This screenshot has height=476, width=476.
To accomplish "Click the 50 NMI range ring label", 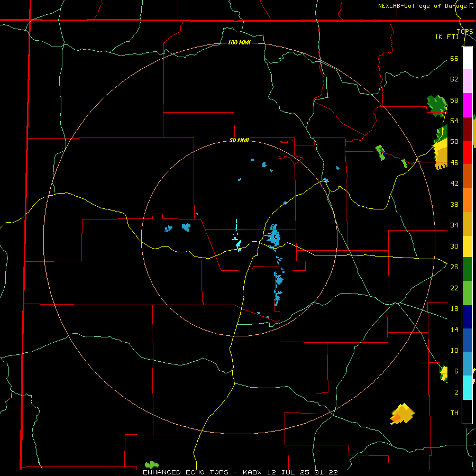I will tap(239, 140).
